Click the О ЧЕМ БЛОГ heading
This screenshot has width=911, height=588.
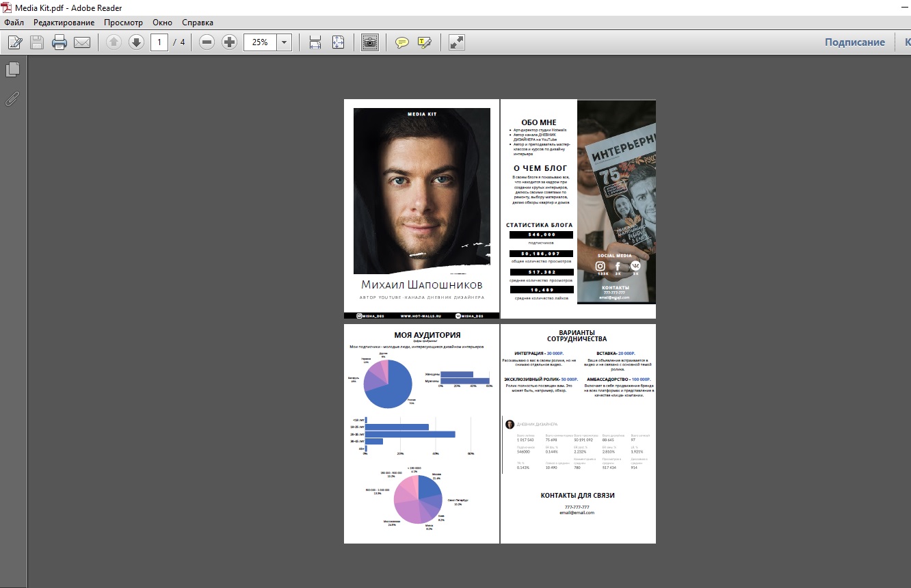pos(540,168)
